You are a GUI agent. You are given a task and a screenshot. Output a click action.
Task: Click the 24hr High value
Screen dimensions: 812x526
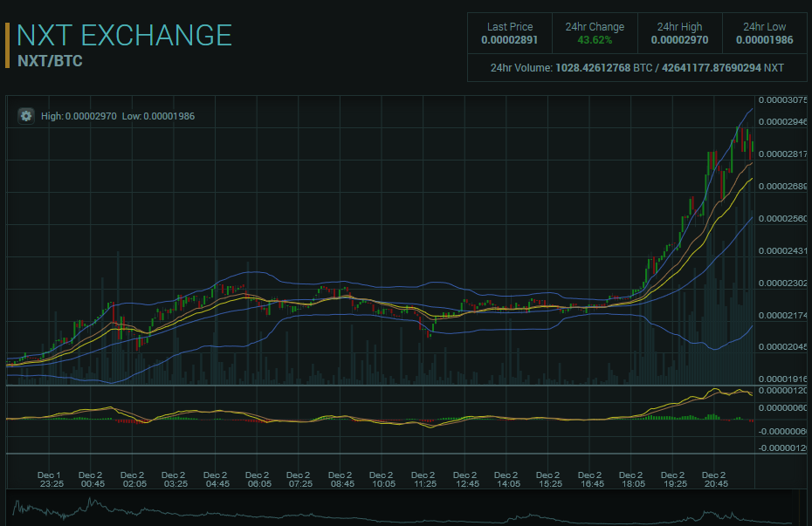click(x=679, y=40)
